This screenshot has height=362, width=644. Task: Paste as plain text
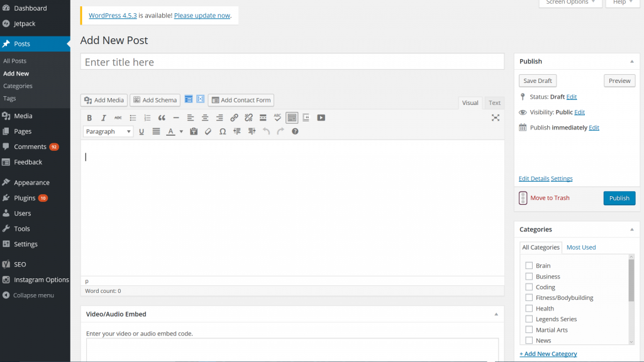[194, 132]
